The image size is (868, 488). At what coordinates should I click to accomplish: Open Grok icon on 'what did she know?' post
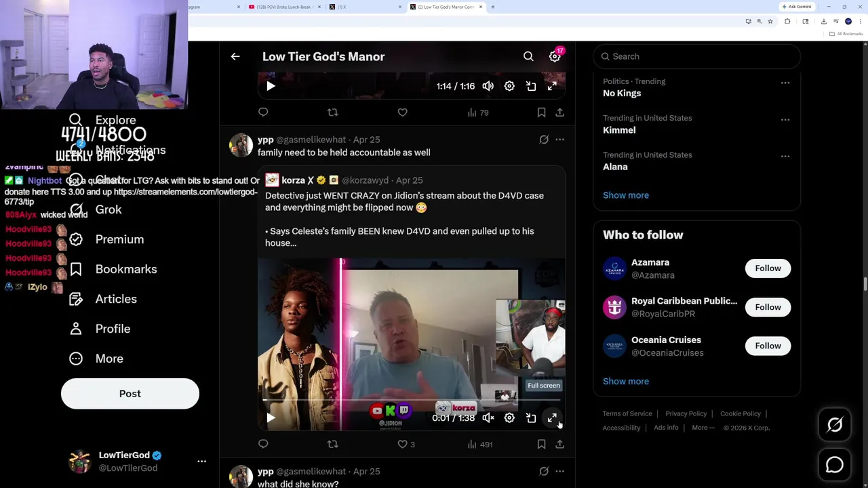pyautogui.click(x=544, y=472)
